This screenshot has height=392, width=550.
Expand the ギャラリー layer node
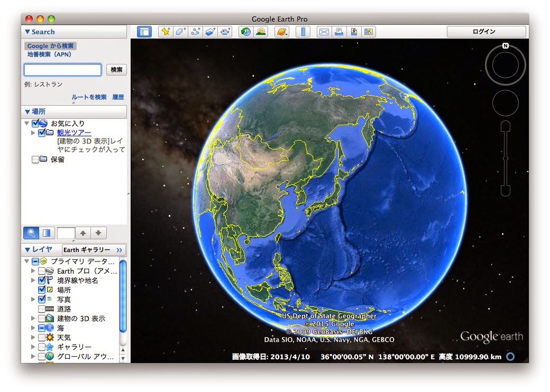click(33, 347)
